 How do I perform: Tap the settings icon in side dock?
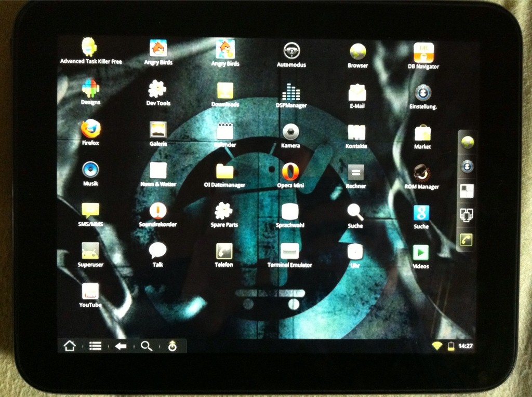(x=467, y=167)
